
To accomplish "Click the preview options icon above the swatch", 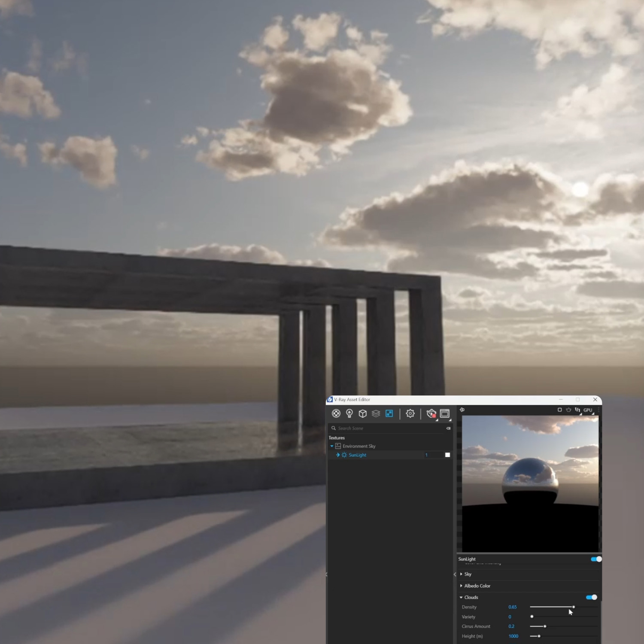I will (x=462, y=410).
